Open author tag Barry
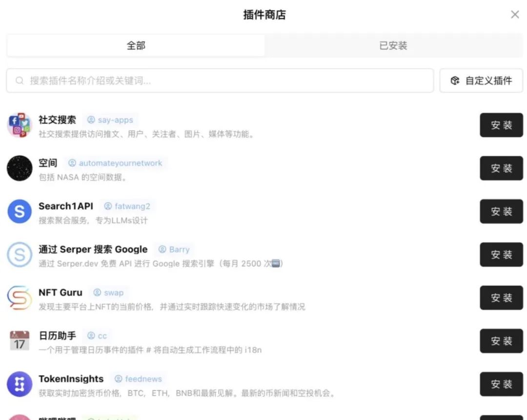 [174, 249]
